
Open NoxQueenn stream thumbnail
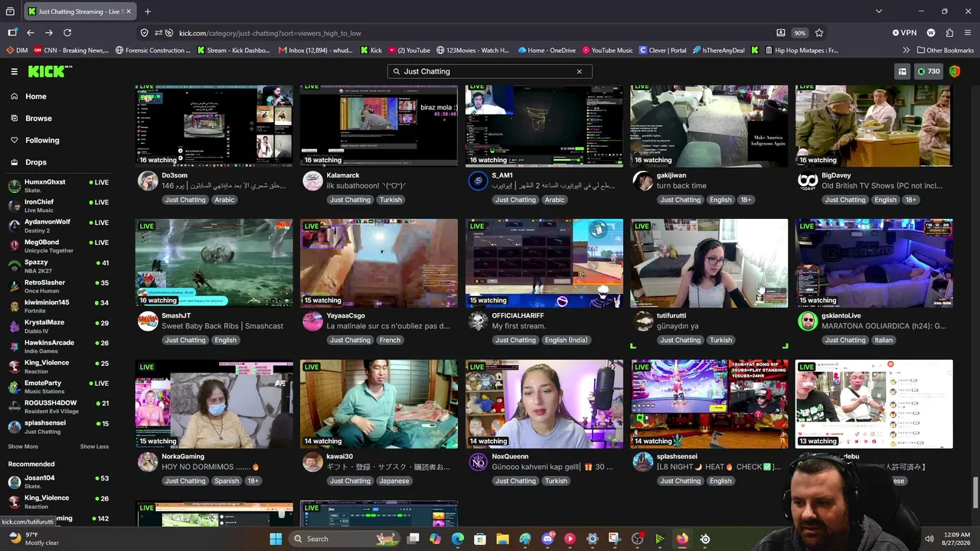click(x=544, y=404)
